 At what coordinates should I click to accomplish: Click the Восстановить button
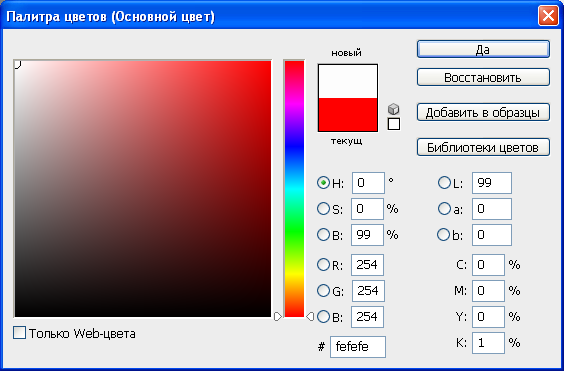click(483, 77)
